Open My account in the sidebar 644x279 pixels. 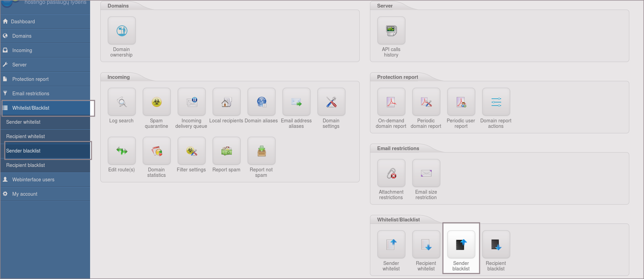click(25, 194)
